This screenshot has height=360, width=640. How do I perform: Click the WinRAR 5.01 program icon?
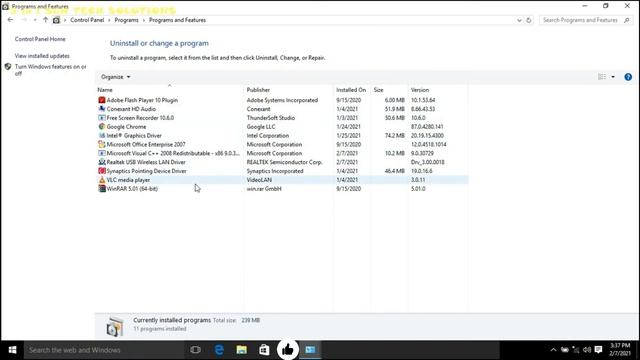click(x=102, y=189)
